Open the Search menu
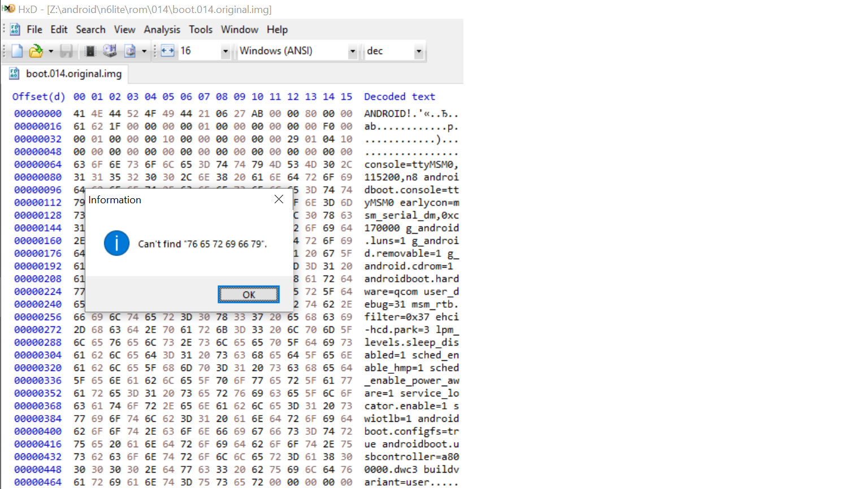 (90, 29)
